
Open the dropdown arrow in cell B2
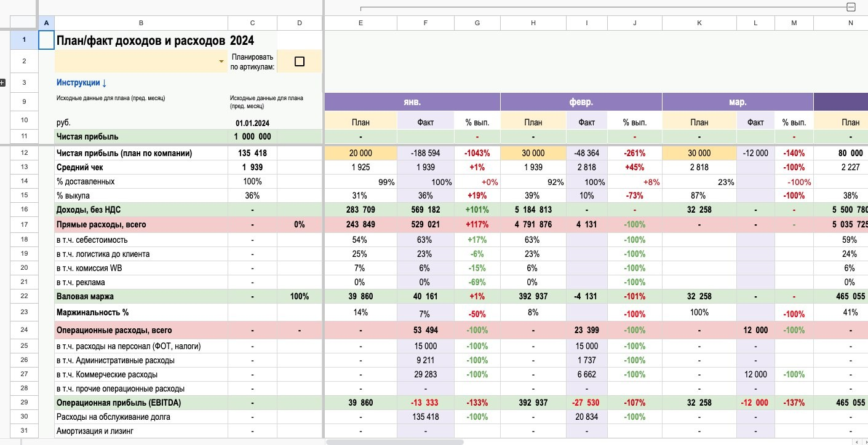click(221, 61)
